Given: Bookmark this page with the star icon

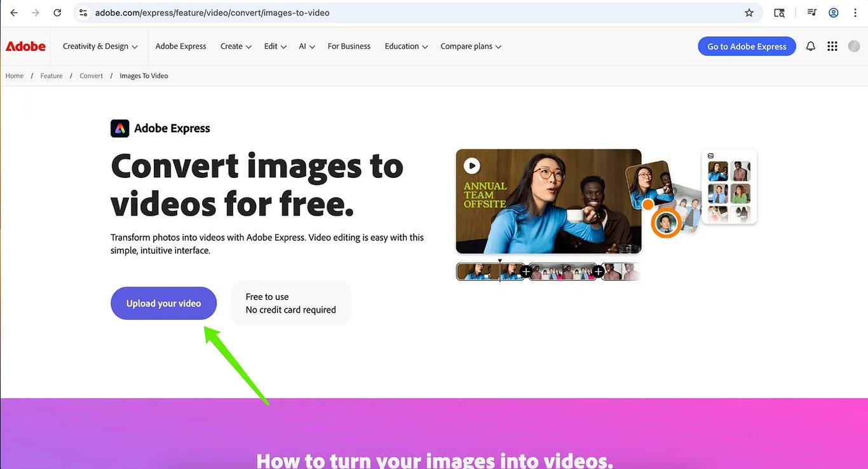Looking at the screenshot, I should [x=749, y=13].
